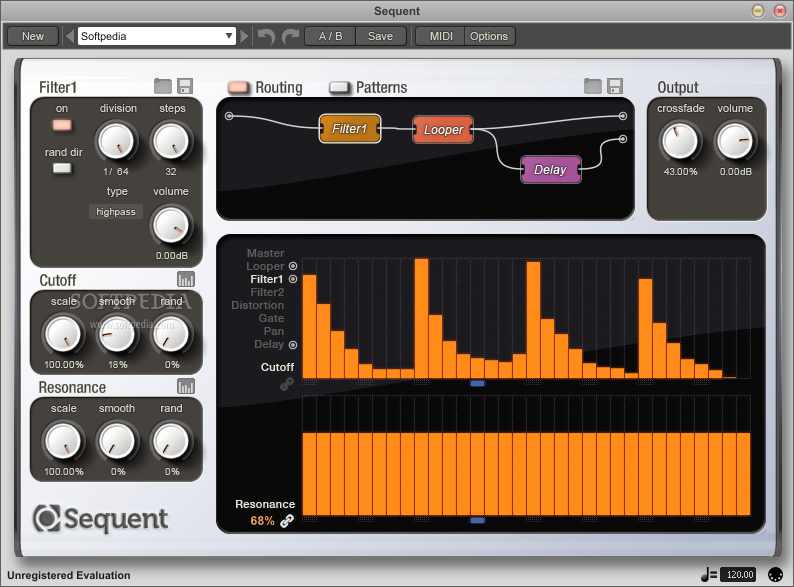This screenshot has width=794, height=587.
Task: Click the Cutoff rand knob
Action: 171,334
